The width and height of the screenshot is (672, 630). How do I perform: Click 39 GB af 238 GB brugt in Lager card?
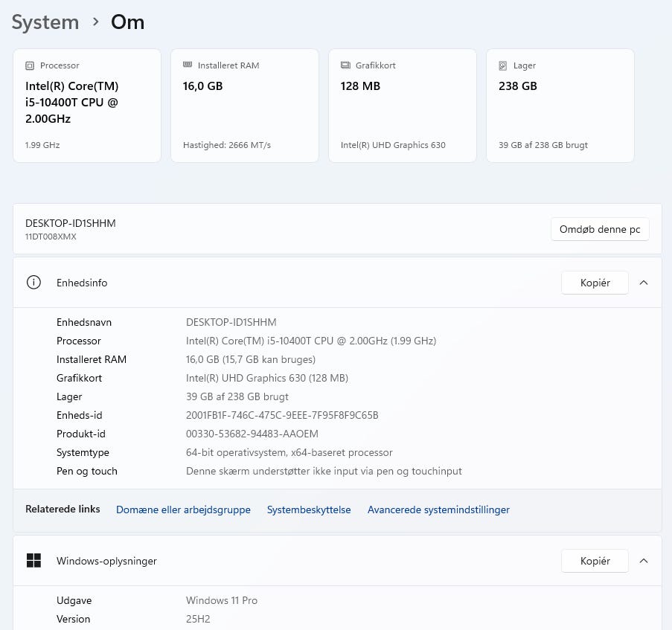[543, 145]
